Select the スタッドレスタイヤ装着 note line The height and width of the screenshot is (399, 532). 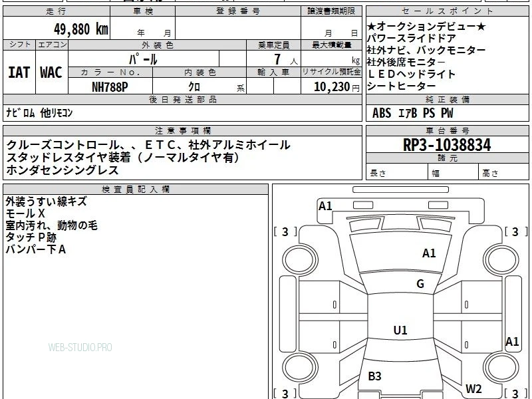[123, 158]
